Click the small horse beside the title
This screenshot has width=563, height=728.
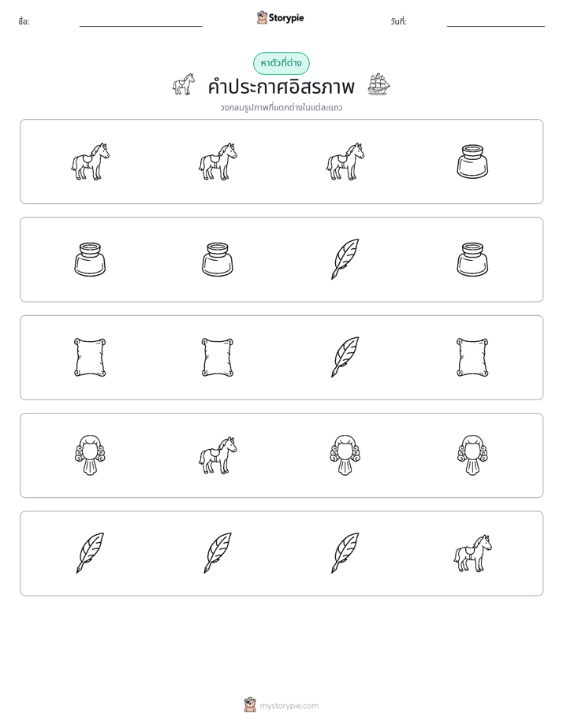(184, 84)
